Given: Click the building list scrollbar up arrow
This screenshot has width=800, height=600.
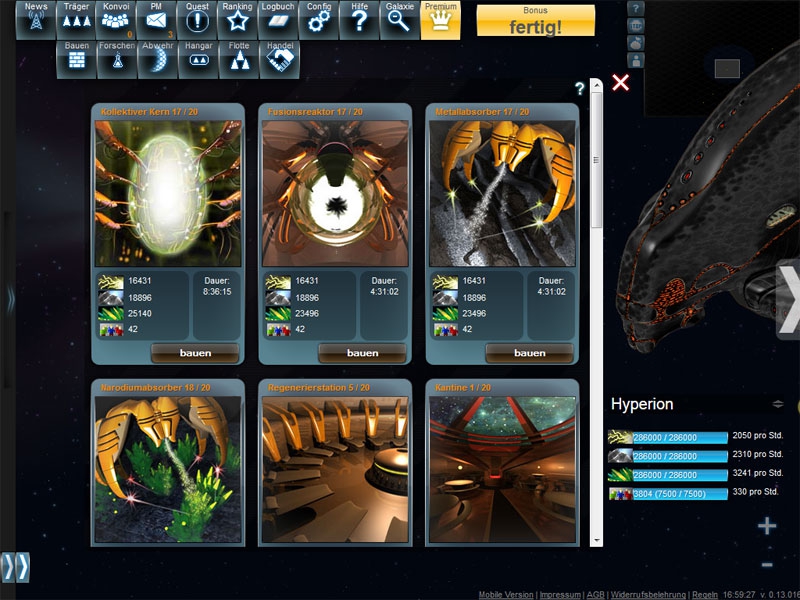Looking at the screenshot, I should click(596, 85).
